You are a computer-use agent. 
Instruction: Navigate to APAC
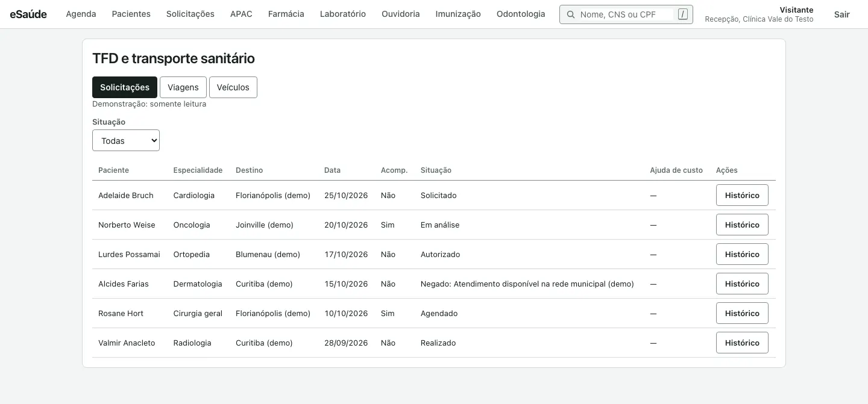241,14
